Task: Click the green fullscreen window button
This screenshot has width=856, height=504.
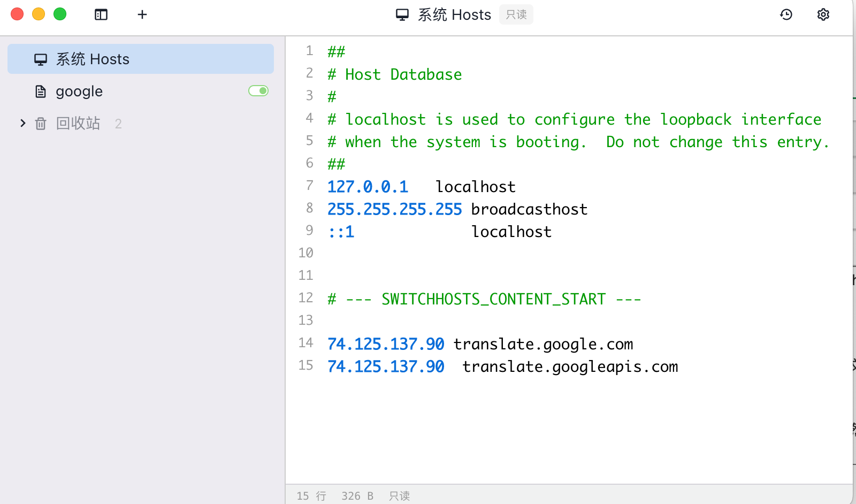Action: tap(60, 14)
